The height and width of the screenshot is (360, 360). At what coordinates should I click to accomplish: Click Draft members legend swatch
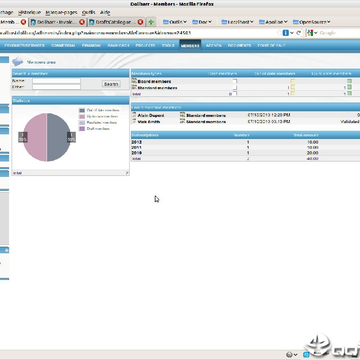(x=82, y=128)
